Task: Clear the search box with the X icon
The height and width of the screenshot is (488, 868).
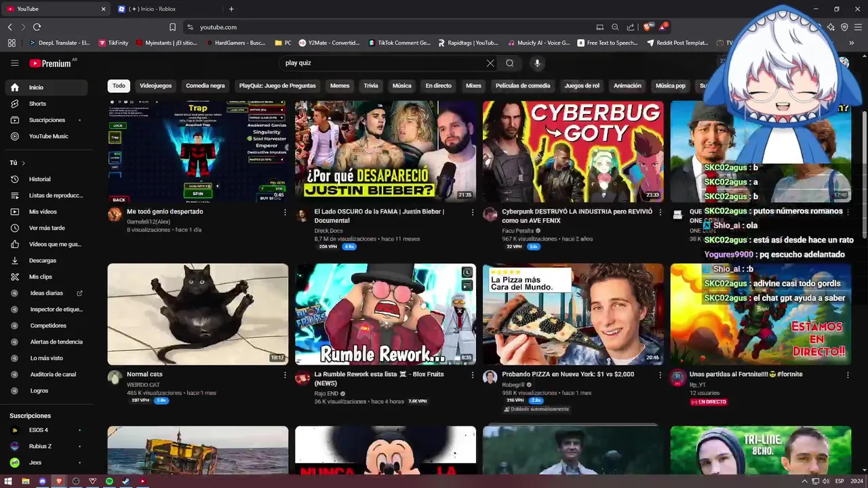Action: point(490,63)
